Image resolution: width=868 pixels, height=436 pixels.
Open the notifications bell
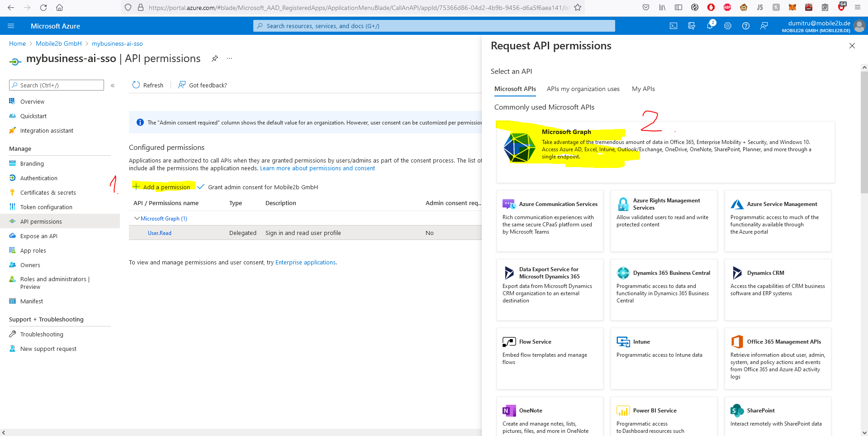click(x=709, y=26)
